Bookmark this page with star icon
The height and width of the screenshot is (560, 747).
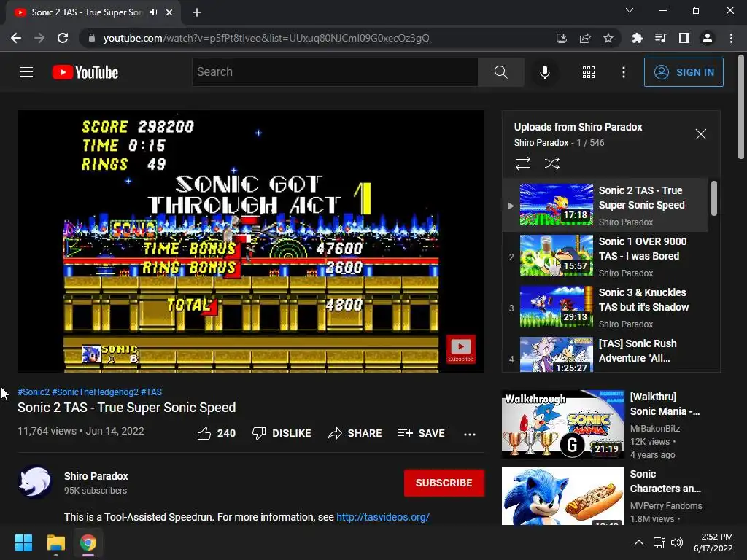608,38
